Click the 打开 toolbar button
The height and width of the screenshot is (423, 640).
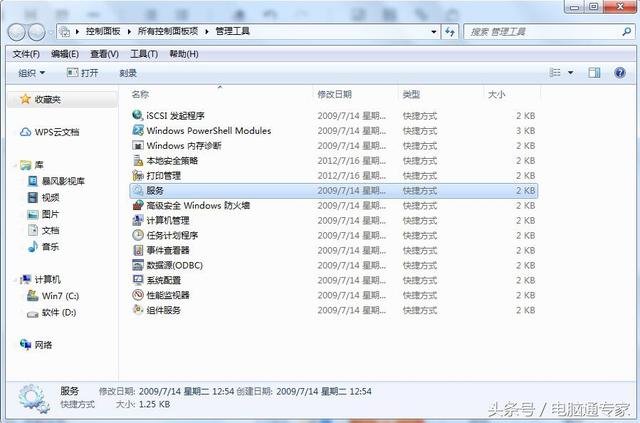[x=83, y=73]
